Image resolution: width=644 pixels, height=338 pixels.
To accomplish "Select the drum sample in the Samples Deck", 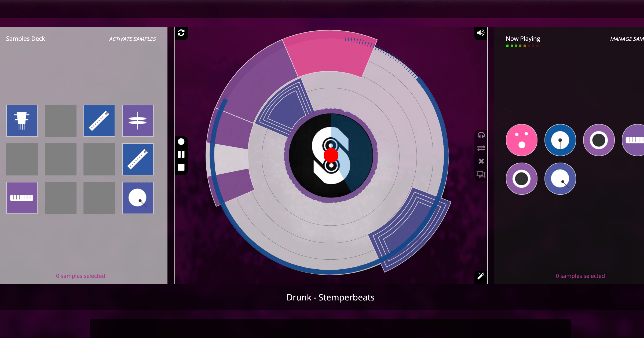I will click(138, 198).
